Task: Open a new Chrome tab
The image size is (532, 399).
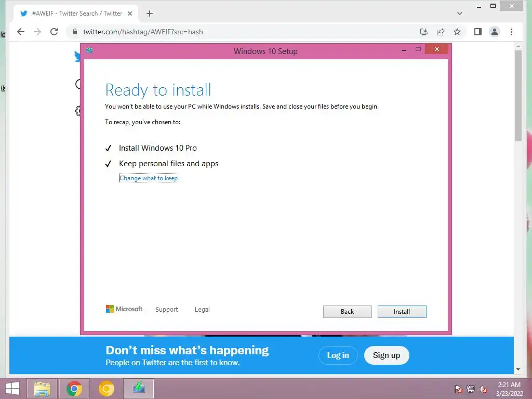Action: coord(150,14)
